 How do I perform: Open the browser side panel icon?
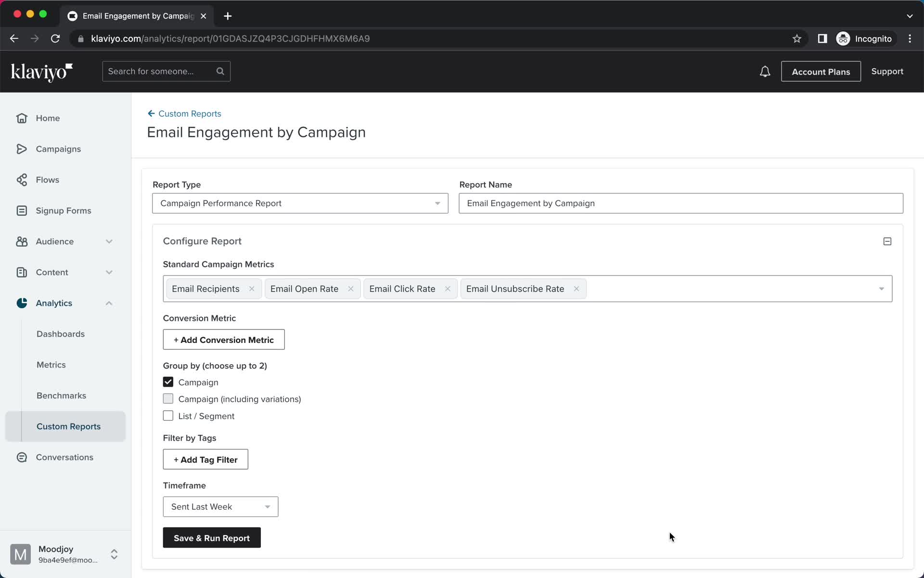[822, 39]
